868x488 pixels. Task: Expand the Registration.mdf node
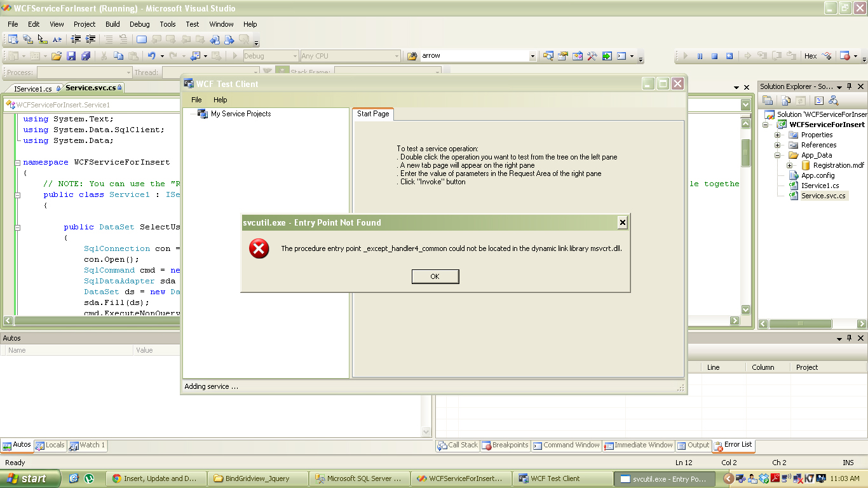point(789,165)
